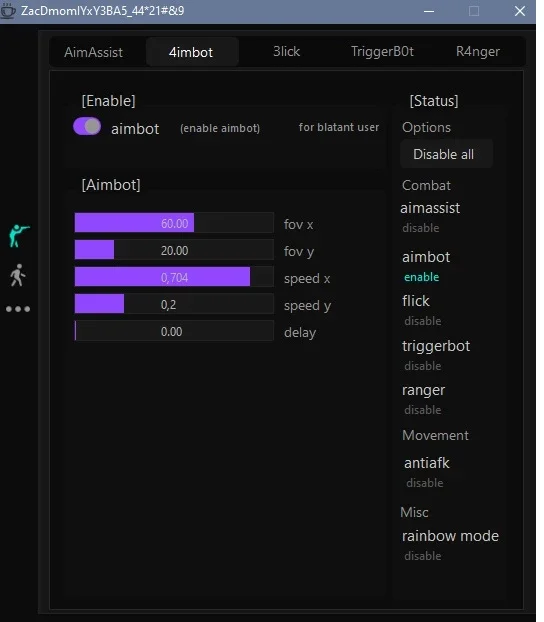Click the Disable all button
The image size is (544, 622).
pyautogui.click(x=446, y=154)
